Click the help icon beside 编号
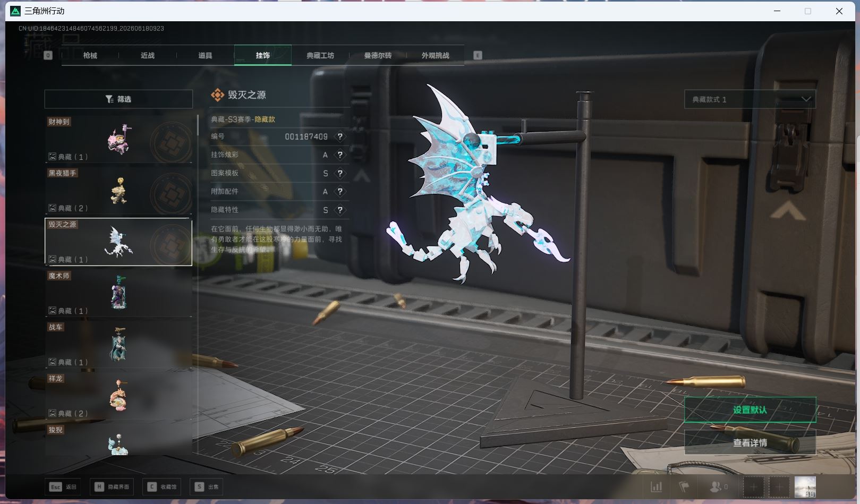Screen dimensions: 860x504 [x=340, y=136]
